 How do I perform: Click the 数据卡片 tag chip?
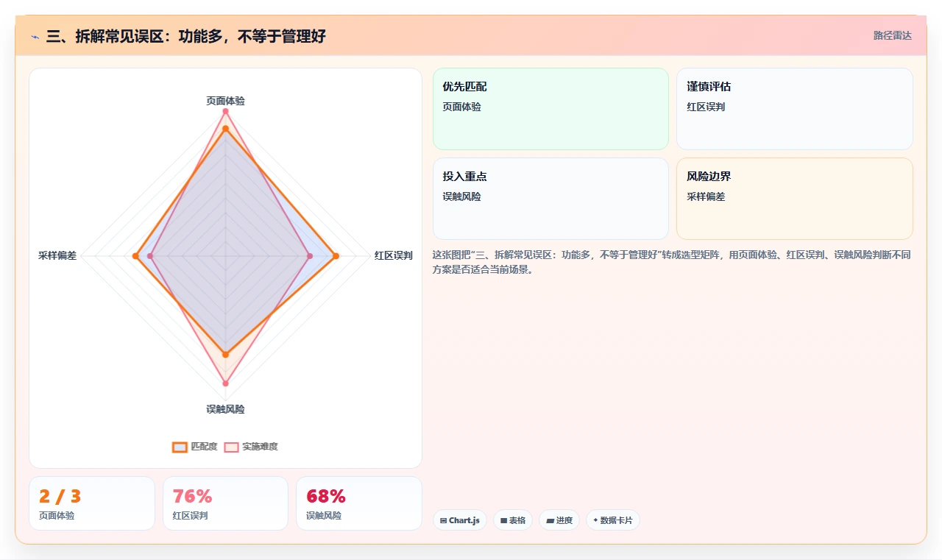coord(613,520)
